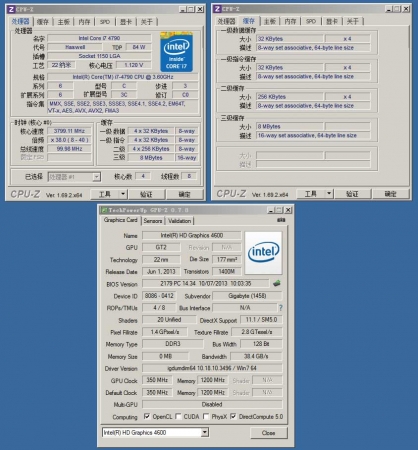This screenshot has width=418, height=450.
Task: Open the tools arrow in left CPU-Z
Action: pyautogui.click(x=123, y=194)
